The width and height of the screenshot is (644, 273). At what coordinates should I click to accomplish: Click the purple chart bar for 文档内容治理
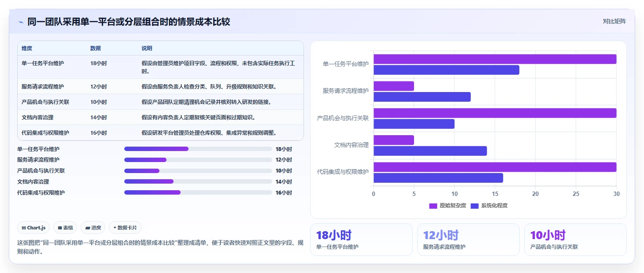tap(394, 140)
